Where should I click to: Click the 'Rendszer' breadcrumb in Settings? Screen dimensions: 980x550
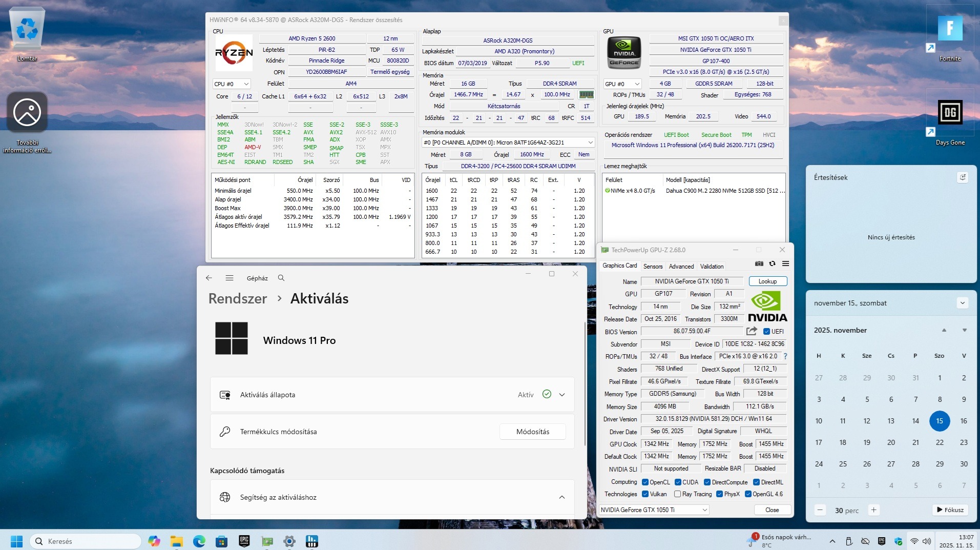pyautogui.click(x=238, y=298)
